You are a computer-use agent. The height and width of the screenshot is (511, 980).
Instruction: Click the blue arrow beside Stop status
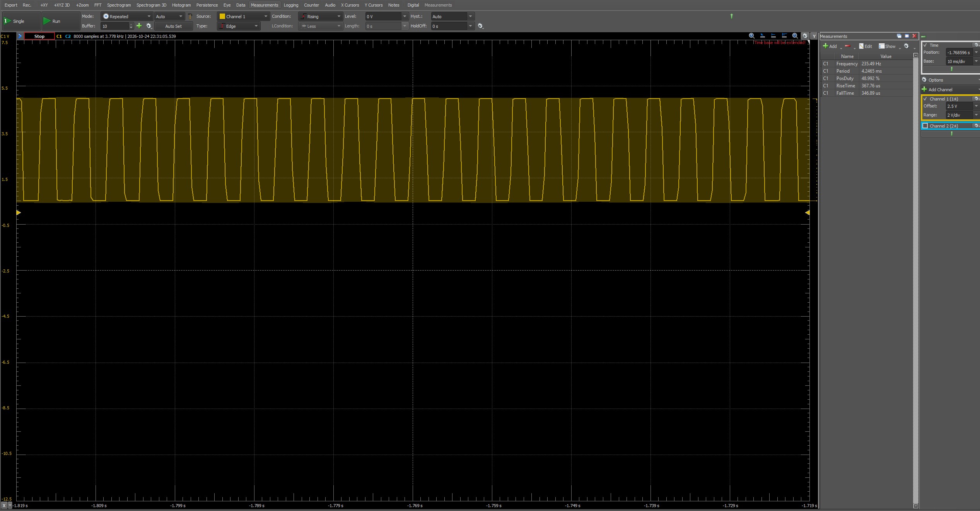coord(20,36)
